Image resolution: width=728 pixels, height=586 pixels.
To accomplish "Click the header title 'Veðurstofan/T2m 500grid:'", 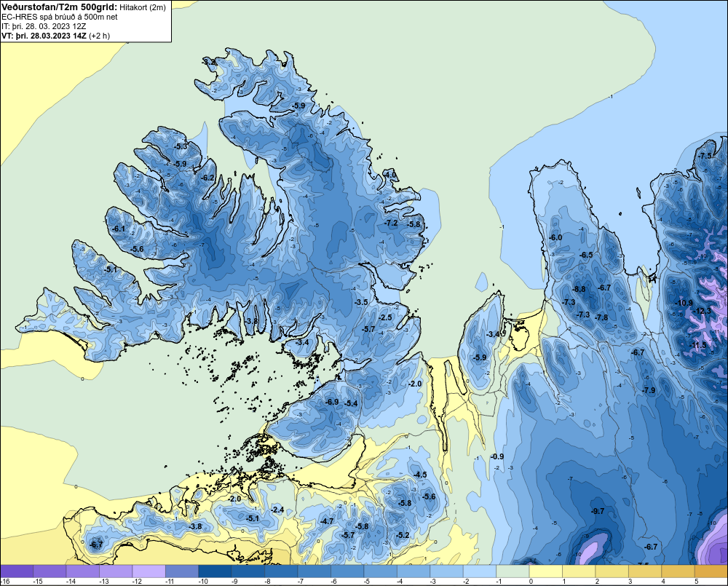I will point(60,7).
